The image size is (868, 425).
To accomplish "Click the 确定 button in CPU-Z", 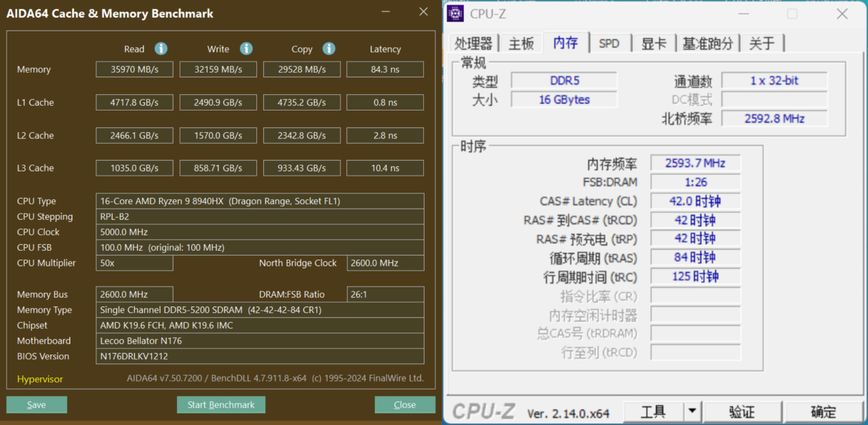I will pos(823,411).
